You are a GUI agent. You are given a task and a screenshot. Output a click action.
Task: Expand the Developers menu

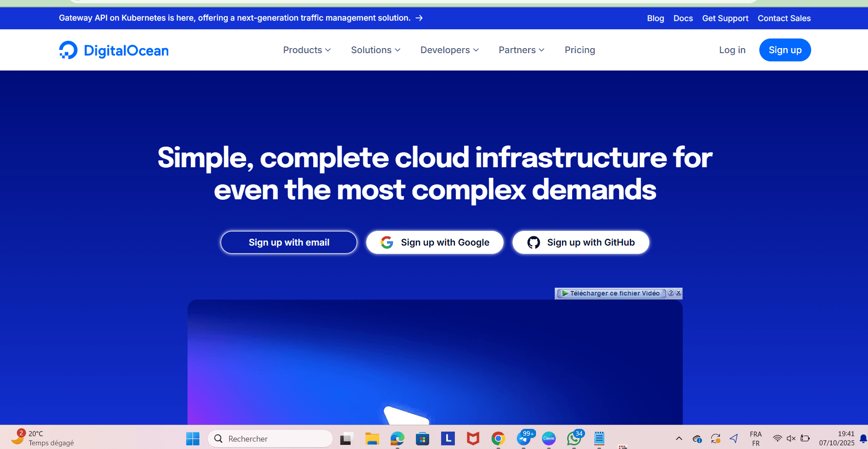point(449,50)
